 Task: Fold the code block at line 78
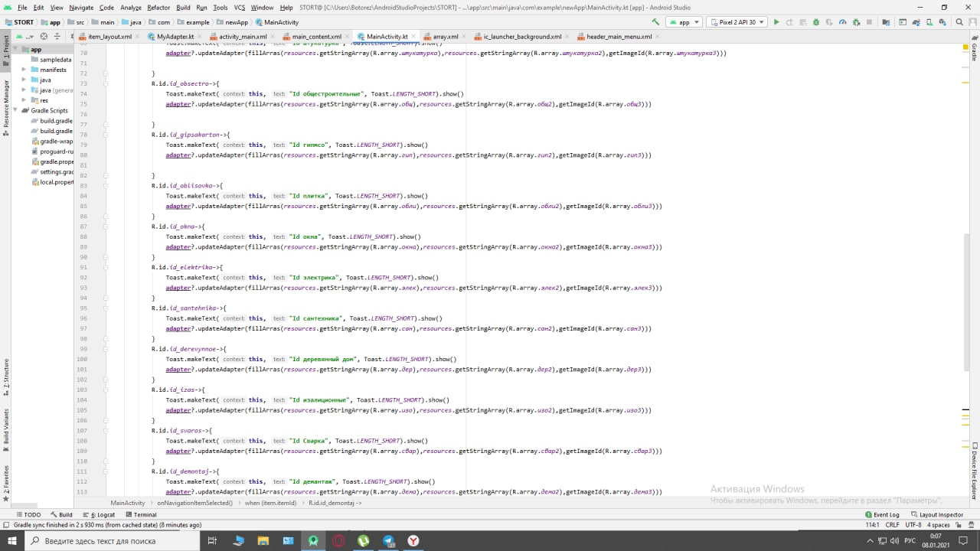106,135
